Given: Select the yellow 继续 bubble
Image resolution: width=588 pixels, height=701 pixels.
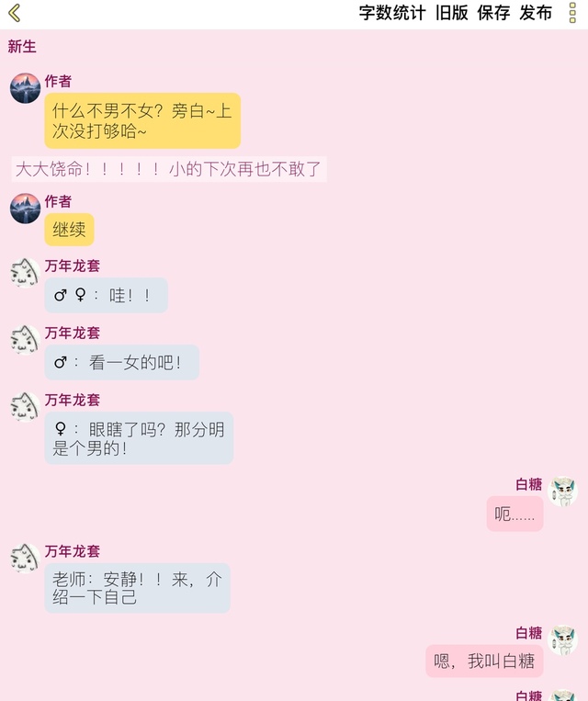Looking at the screenshot, I should pyautogui.click(x=69, y=230).
